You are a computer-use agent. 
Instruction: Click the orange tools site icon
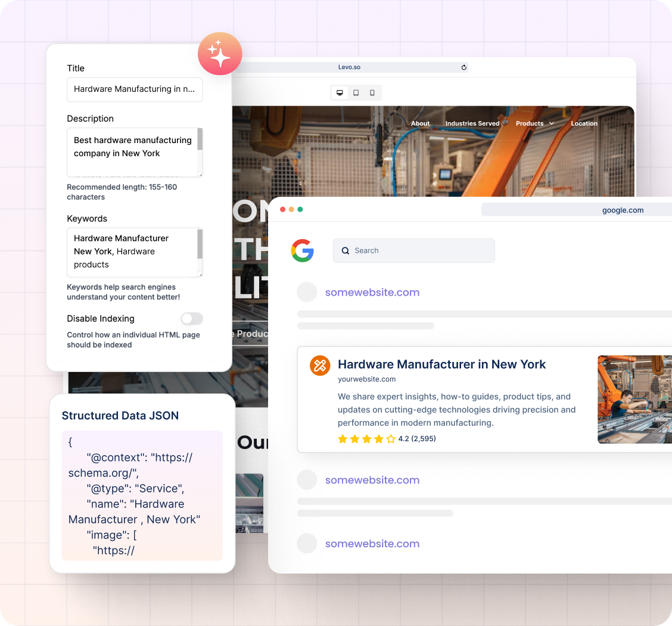(x=320, y=365)
